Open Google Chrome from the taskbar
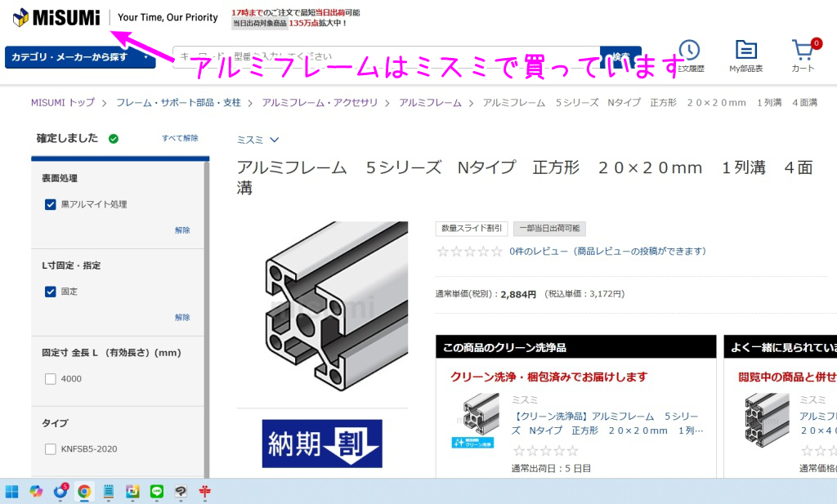This screenshot has height=504, width=837. (84, 491)
